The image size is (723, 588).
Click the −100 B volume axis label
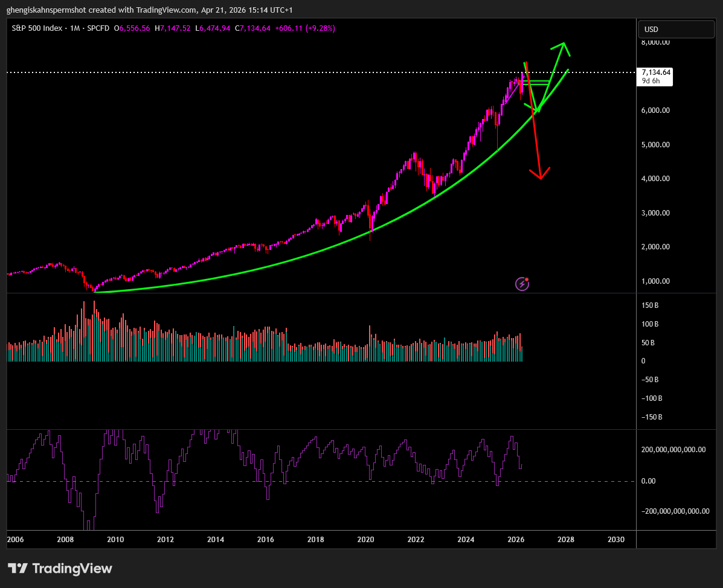click(652, 398)
